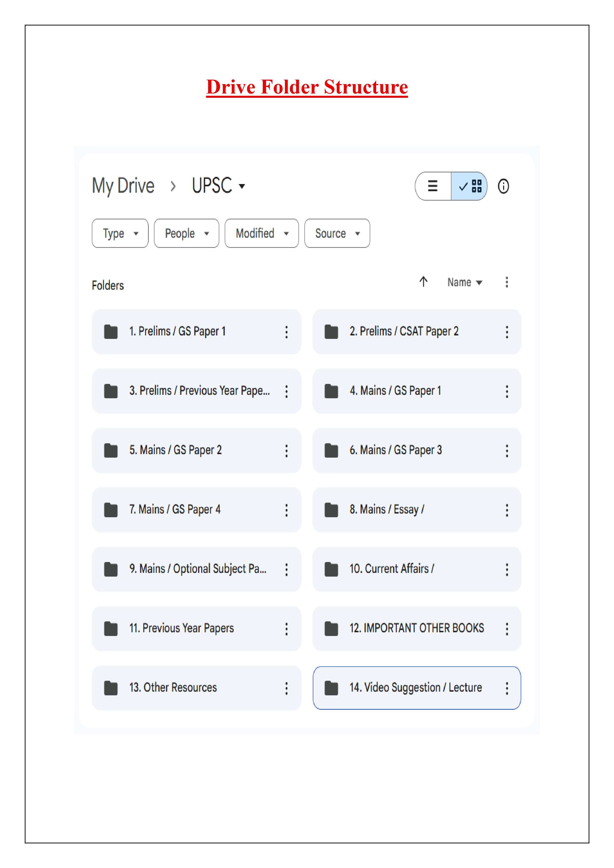
Task: Open the three-dot menu for 1. Prelims / GS Paper 1
Action: [x=286, y=332]
